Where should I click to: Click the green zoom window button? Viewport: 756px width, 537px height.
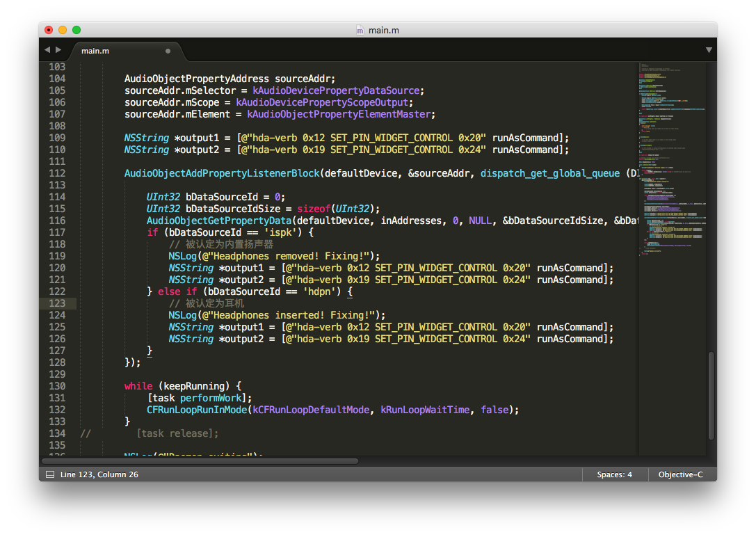pyautogui.click(x=77, y=30)
